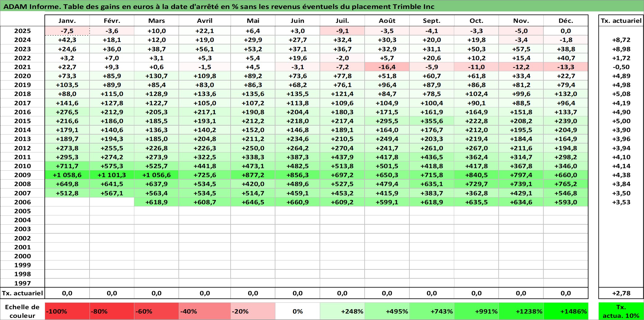Select the 2023 November cell +57,5
The height and width of the screenshot is (320, 644).
click(x=521, y=49)
